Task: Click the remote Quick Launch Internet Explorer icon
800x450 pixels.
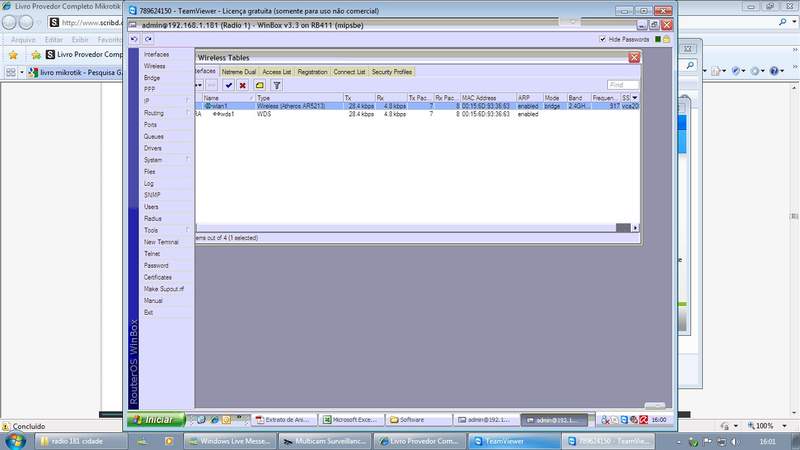Action: (214, 420)
